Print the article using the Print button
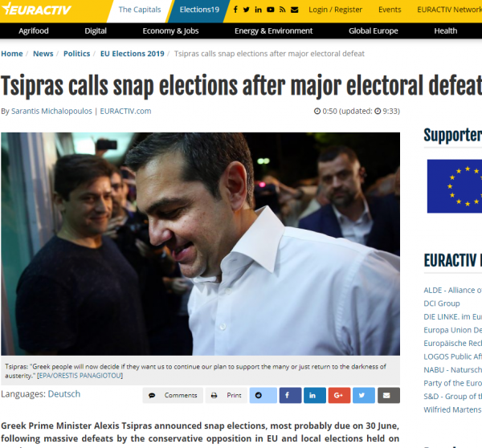The image size is (482, 448). pyautogui.click(x=227, y=395)
